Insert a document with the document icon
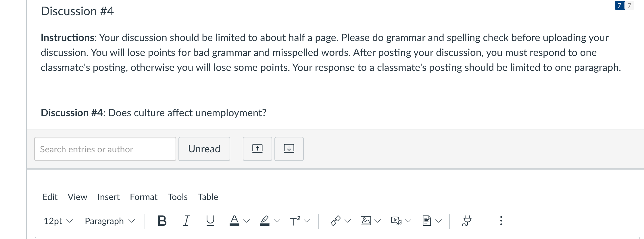This screenshot has width=644, height=239. click(x=427, y=221)
